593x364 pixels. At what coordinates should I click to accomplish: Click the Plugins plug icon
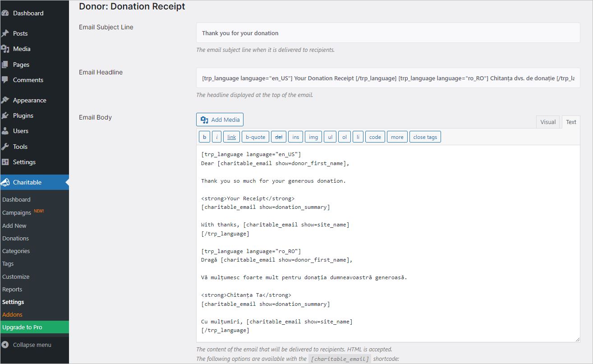9,115
